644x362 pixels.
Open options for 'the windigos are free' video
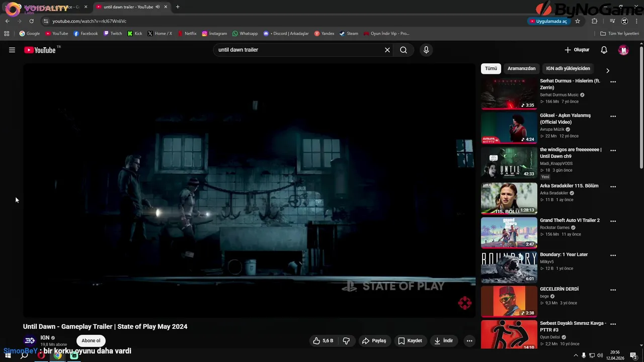(613, 150)
